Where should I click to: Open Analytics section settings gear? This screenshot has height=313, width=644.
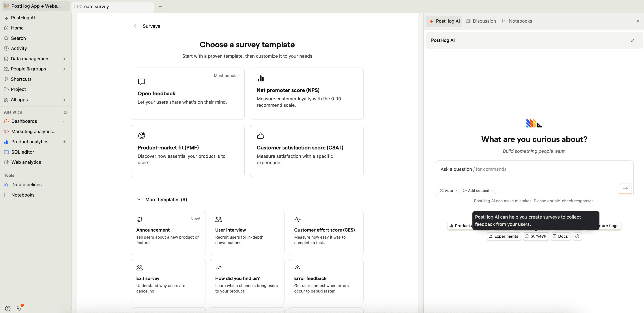[66, 112]
